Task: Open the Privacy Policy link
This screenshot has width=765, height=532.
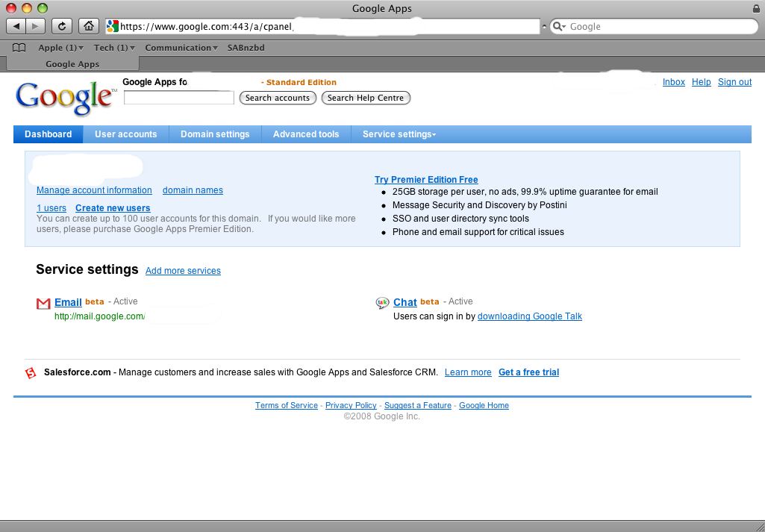Action: tap(351, 405)
